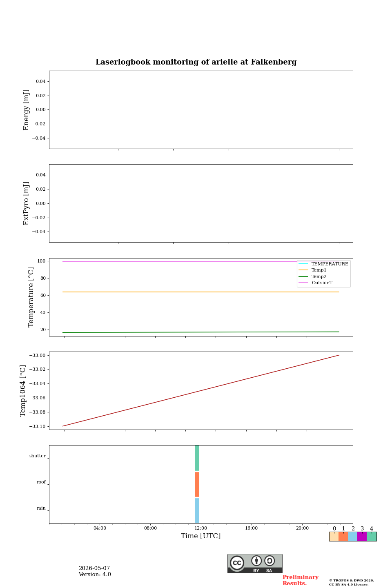Select legend color swatch for value 1
This screenshot has height=588, width=392.
click(x=343, y=537)
